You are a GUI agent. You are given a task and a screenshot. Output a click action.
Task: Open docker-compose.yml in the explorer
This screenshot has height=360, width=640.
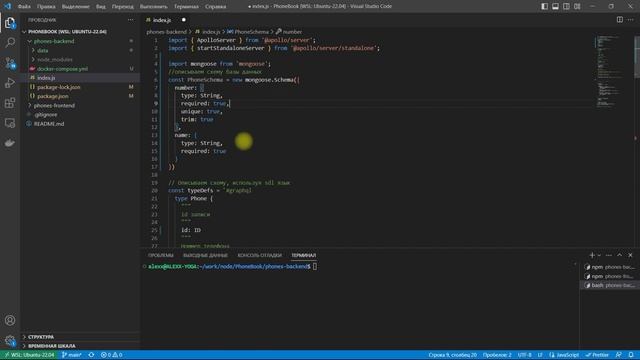coord(62,69)
